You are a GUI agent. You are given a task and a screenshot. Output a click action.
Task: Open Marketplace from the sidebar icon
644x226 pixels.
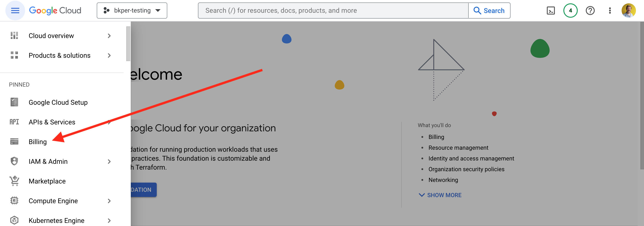pos(14,181)
